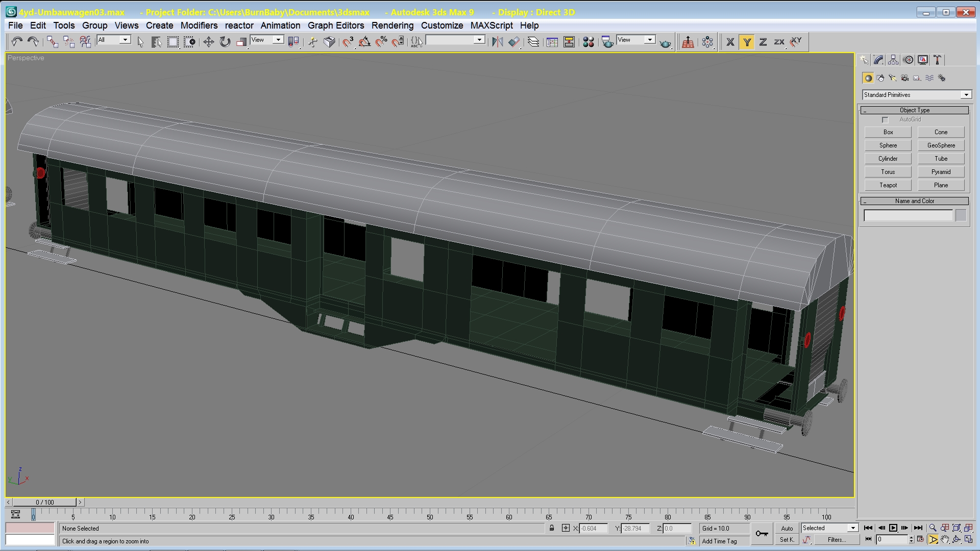980x551 pixels.
Task: Click the Undo arrow icon
Action: click(17, 42)
